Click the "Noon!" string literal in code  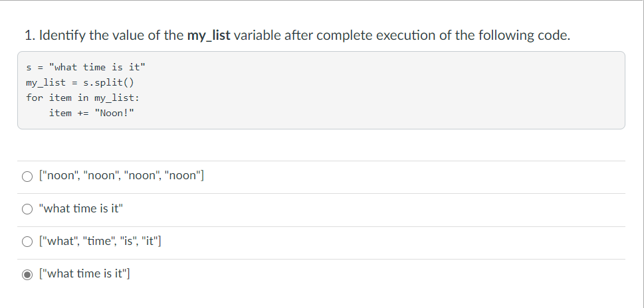point(114,113)
